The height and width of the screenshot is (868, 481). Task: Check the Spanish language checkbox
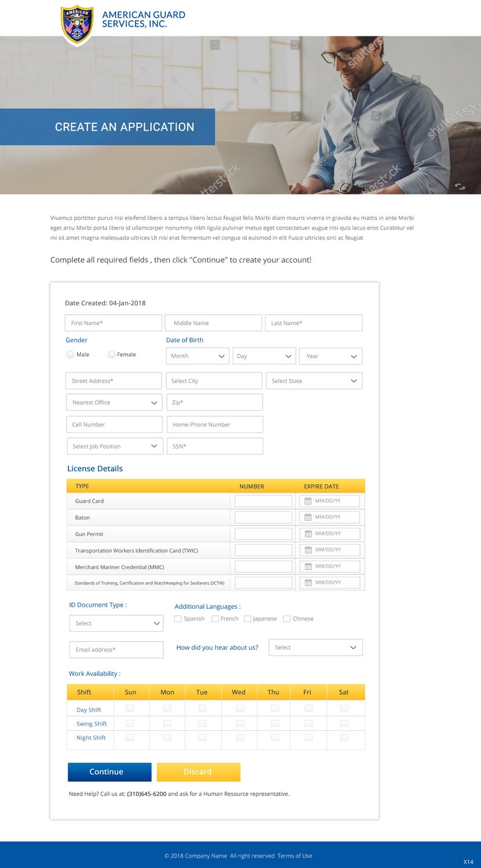pyautogui.click(x=178, y=619)
